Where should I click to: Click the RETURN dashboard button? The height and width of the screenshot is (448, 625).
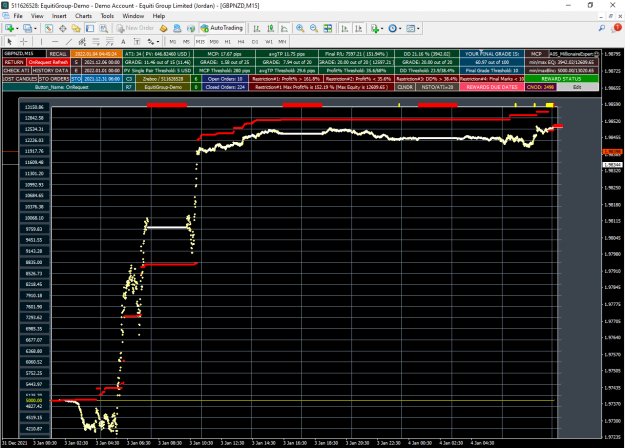pos(14,62)
